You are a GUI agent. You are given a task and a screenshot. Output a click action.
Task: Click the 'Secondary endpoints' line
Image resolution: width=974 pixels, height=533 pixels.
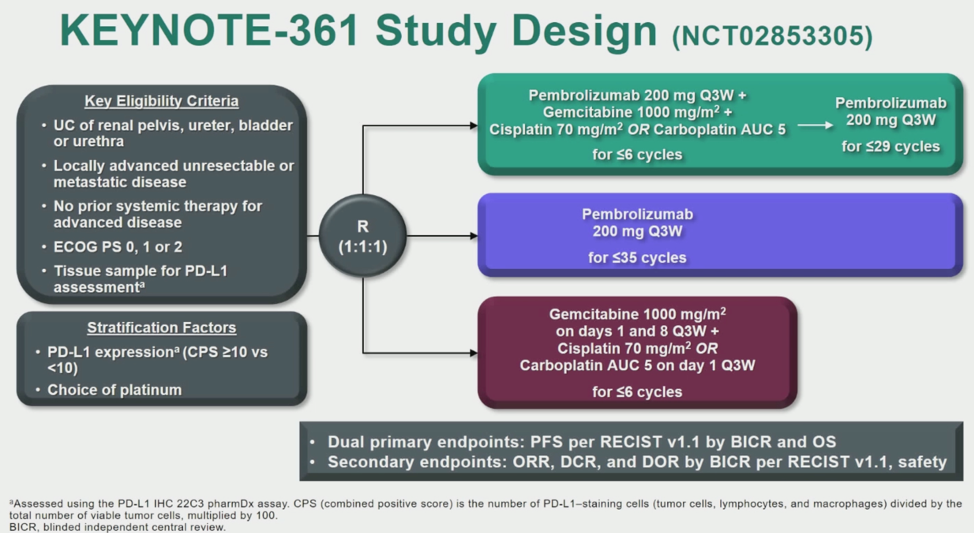click(637, 462)
